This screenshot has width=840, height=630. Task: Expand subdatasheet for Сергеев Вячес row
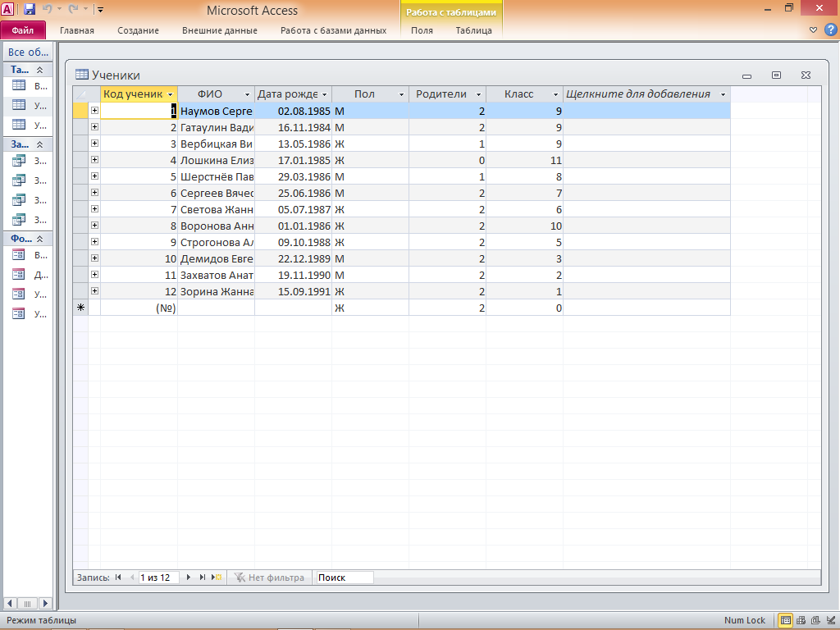[x=94, y=192]
